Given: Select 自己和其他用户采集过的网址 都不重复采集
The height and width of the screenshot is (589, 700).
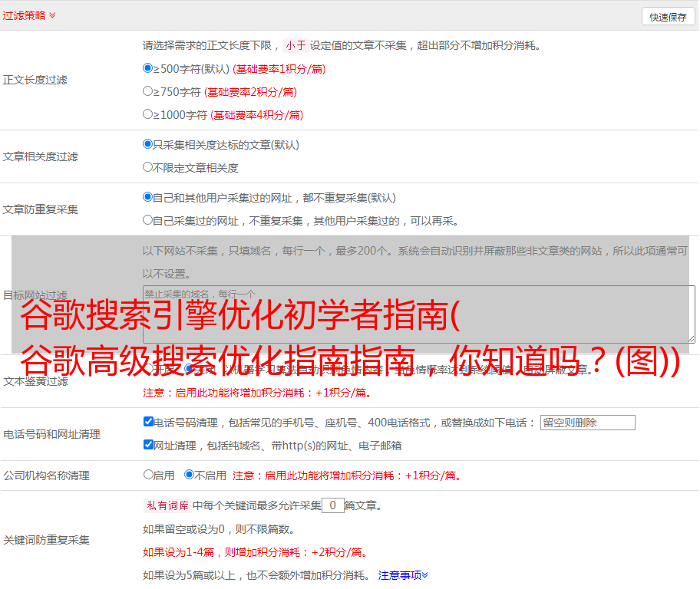Looking at the screenshot, I should click(147, 197).
